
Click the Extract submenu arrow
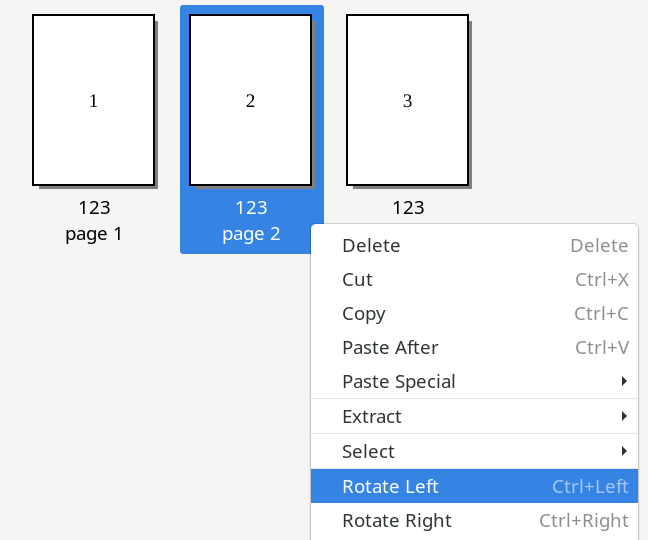[x=624, y=417]
